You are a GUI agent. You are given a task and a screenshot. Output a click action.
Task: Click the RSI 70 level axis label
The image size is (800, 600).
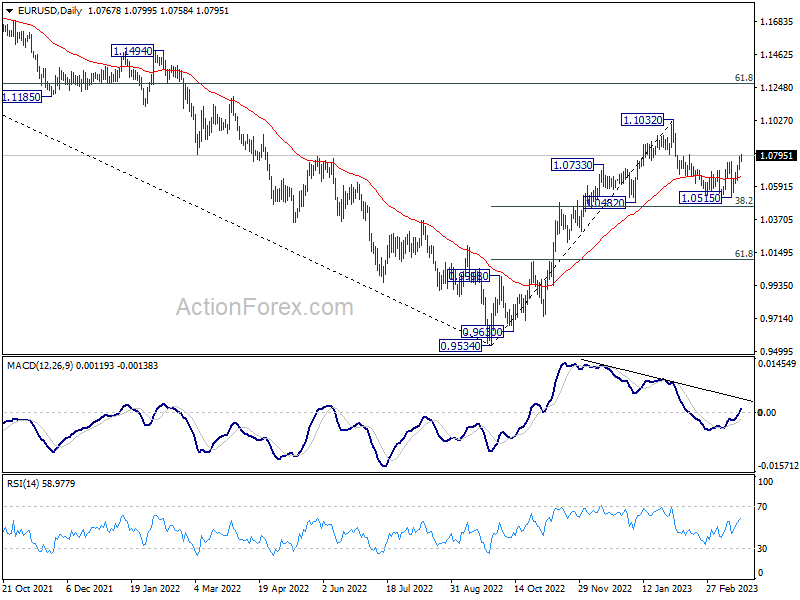click(762, 507)
